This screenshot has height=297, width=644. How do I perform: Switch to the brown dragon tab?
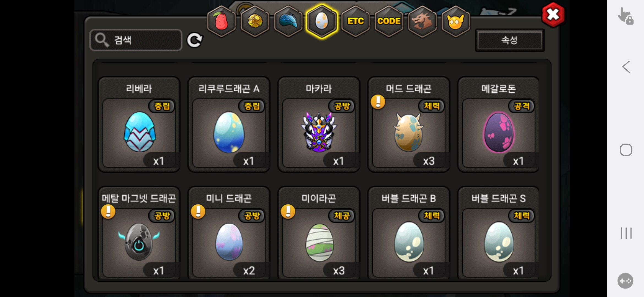pos(422,21)
